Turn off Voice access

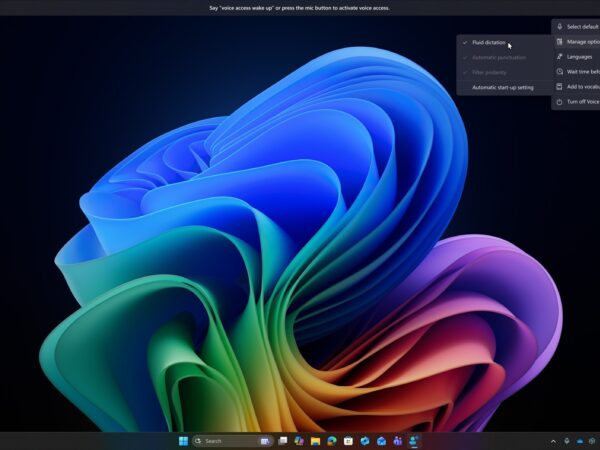[x=578, y=102]
